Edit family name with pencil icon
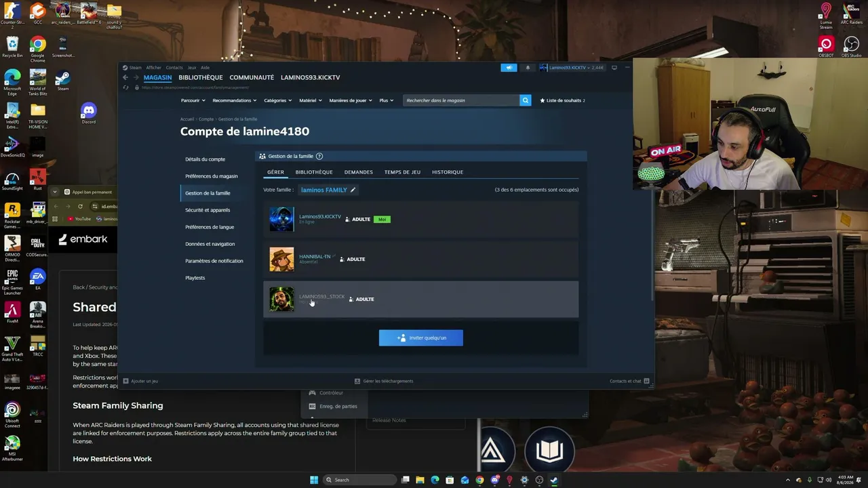868x488 pixels. coord(353,190)
